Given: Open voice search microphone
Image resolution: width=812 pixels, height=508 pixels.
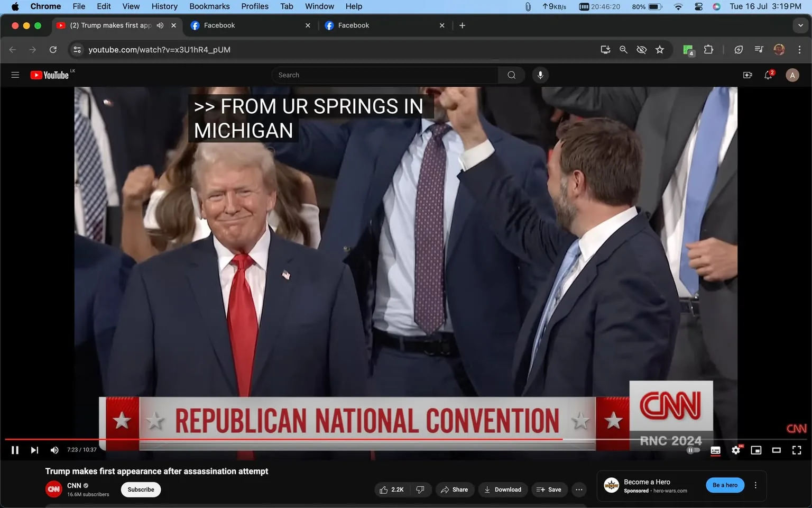Looking at the screenshot, I should 540,75.
